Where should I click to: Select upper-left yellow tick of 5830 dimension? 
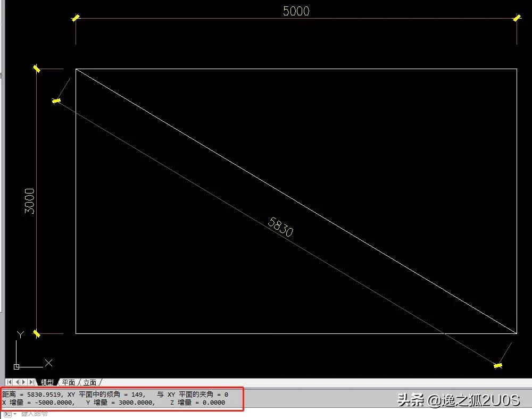tap(56, 100)
